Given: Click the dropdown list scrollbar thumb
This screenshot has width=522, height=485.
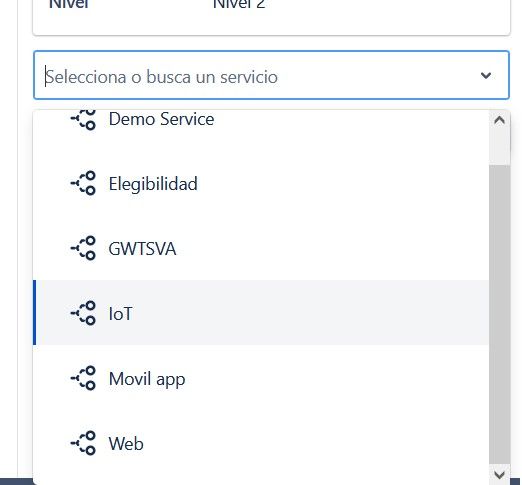Looking at the screenshot, I should pyautogui.click(x=499, y=314).
